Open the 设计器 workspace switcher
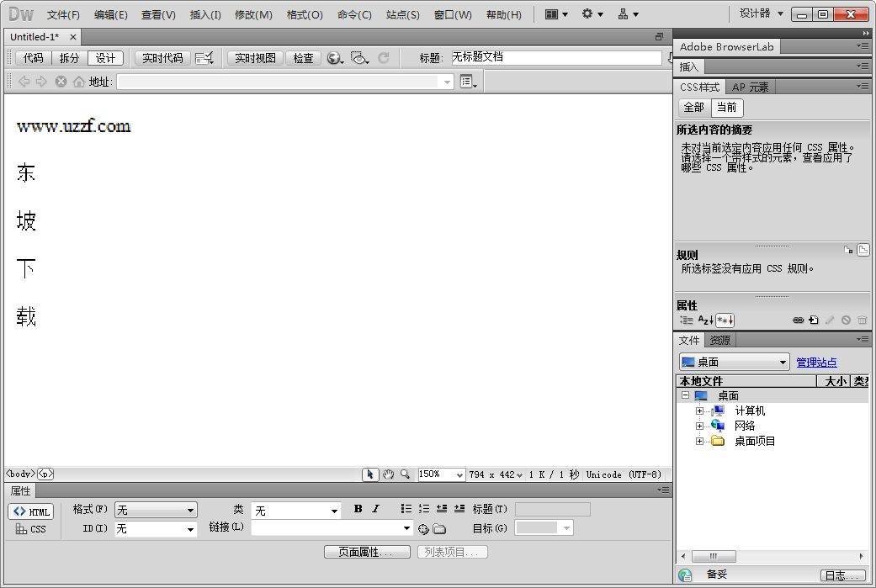This screenshot has width=876, height=588. 762,13
